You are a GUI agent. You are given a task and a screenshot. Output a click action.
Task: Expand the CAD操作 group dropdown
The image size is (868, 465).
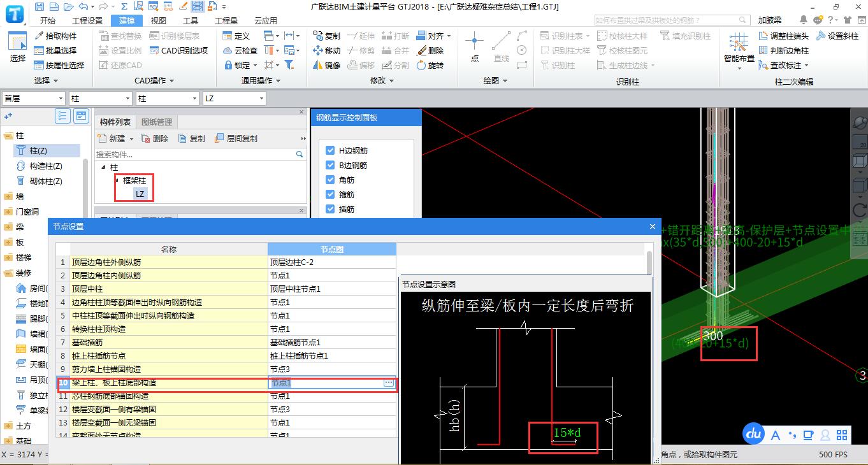(x=171, y=81)
